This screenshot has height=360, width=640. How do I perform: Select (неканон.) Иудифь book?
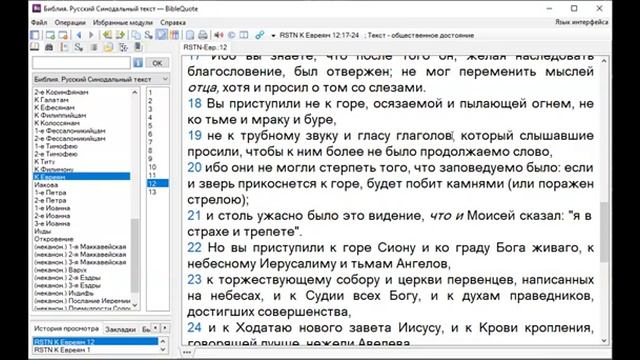point(64,293)
